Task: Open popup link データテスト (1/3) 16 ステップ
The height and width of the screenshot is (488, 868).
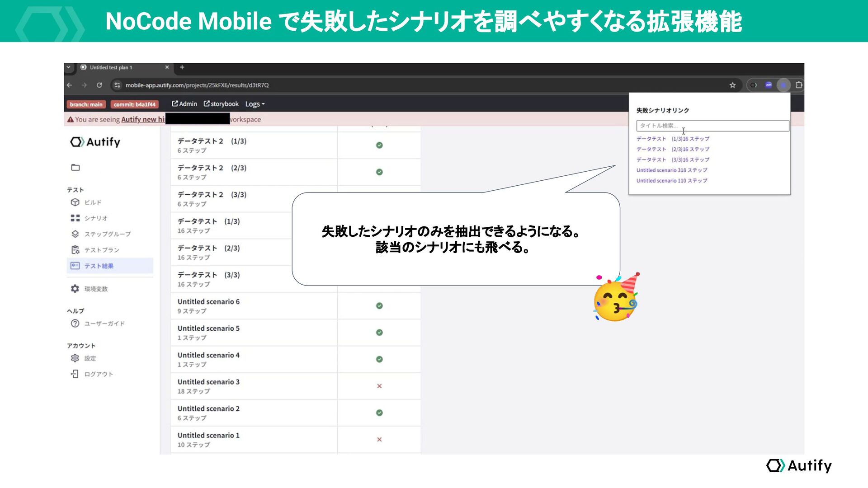Action: click(x=673, y=139)
